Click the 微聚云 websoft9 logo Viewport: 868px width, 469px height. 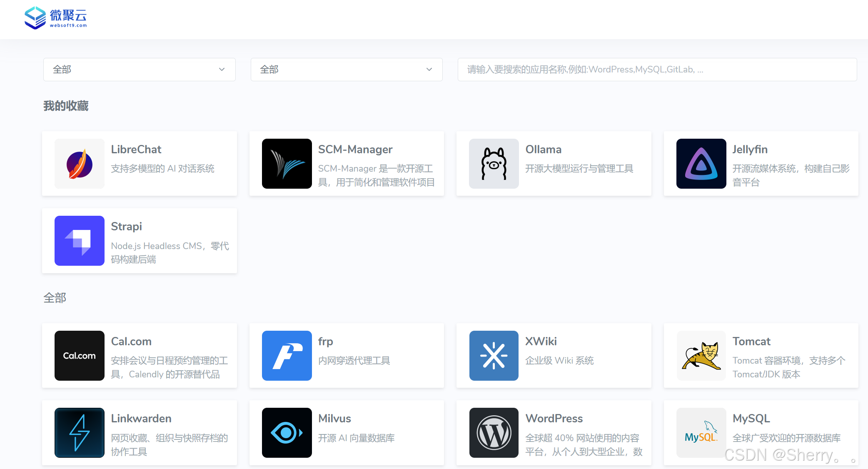[x=56, y=17]
